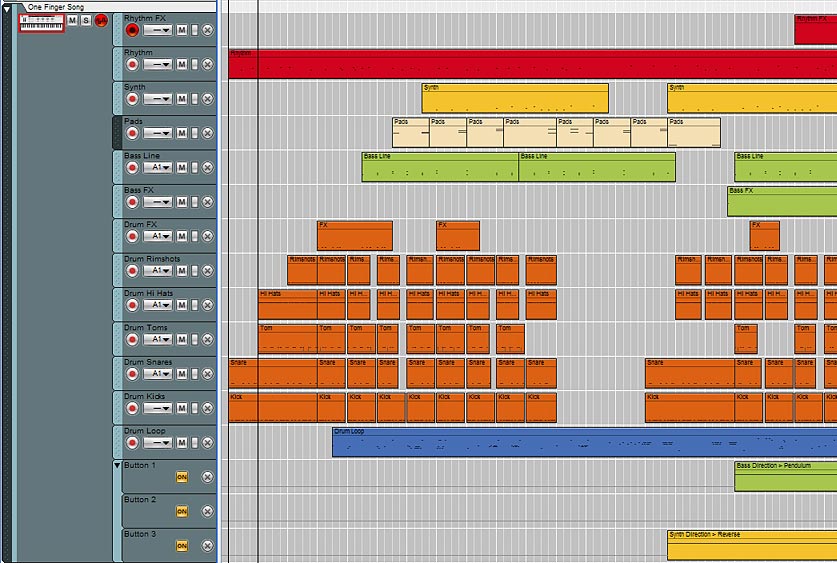Collapse the One Finger Song track triangle
This screenshot has width=837, height=563.
click(x=7, y=9)
